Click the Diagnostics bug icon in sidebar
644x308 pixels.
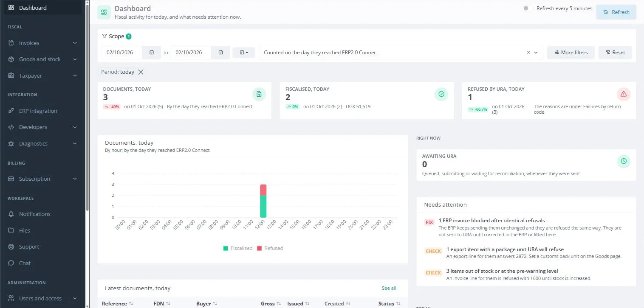tap(11, 143)
